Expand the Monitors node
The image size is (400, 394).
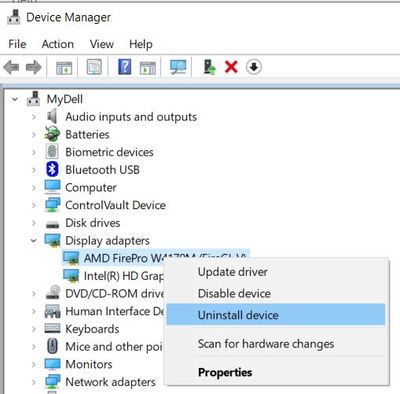[34, 364]
